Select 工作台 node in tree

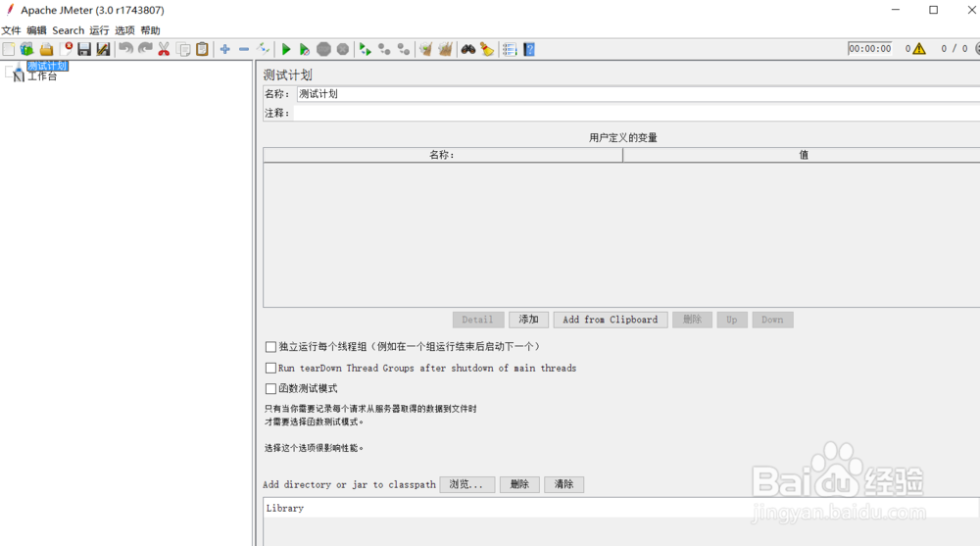pos(42,76)
